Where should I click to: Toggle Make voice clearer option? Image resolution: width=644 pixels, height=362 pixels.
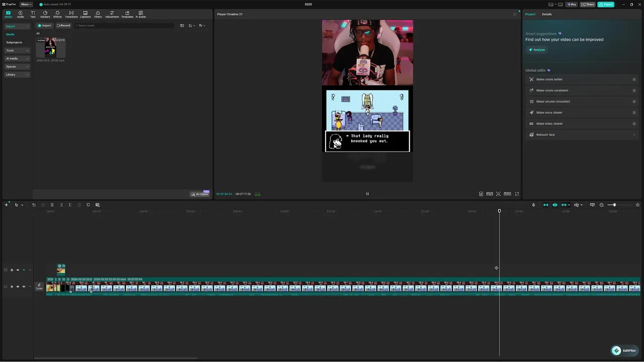coord(634,113)
